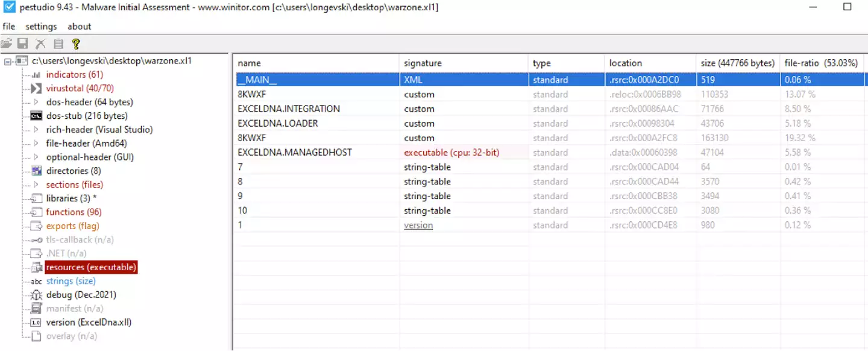Select functions (96) tree item
The width and height of the screenshot is (868, 351).
(x=74, y=212)
